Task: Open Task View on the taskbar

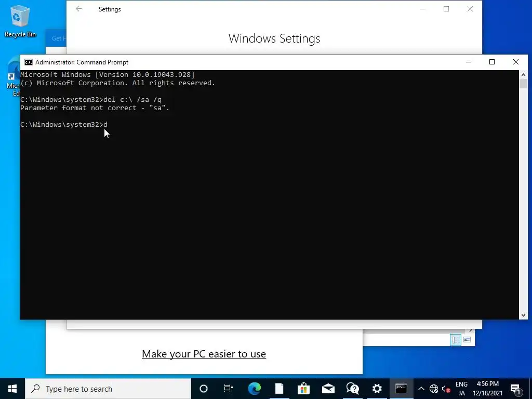Action: tap(229, 389)
